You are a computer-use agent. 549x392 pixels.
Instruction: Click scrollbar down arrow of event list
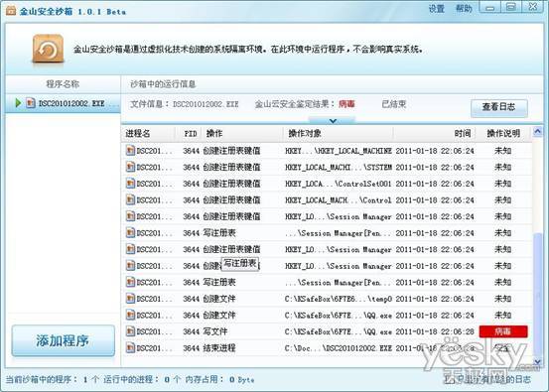537,361
